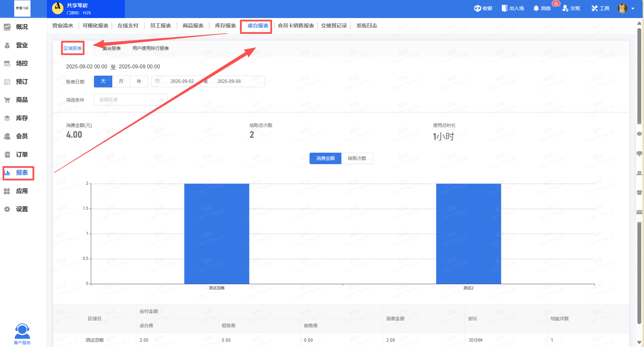Click the 交班 shift handover icon

565,8
